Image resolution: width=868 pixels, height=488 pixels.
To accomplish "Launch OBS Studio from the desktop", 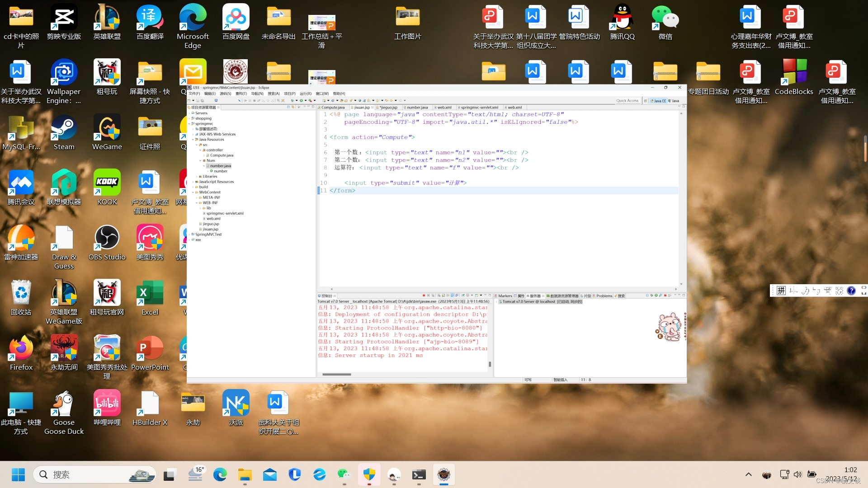I will [107, 243].
